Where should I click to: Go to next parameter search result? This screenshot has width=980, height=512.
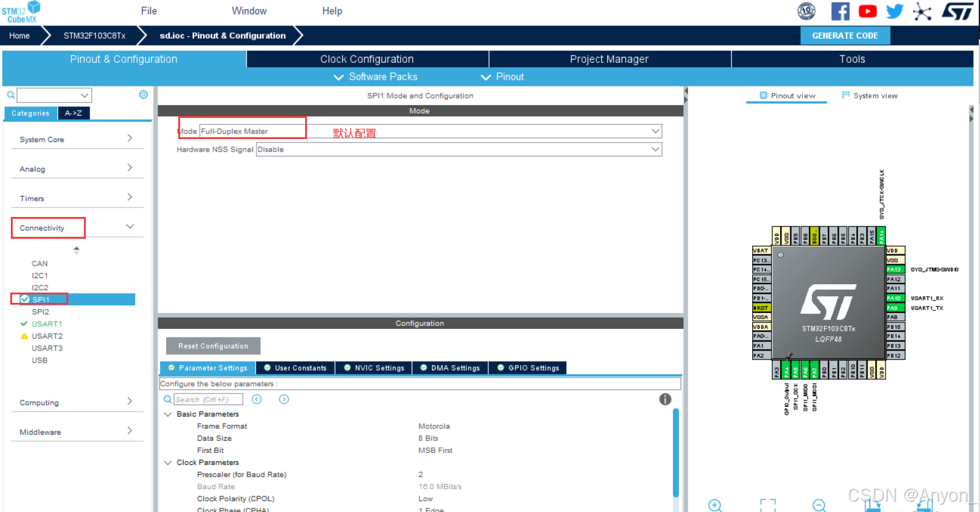284,399
